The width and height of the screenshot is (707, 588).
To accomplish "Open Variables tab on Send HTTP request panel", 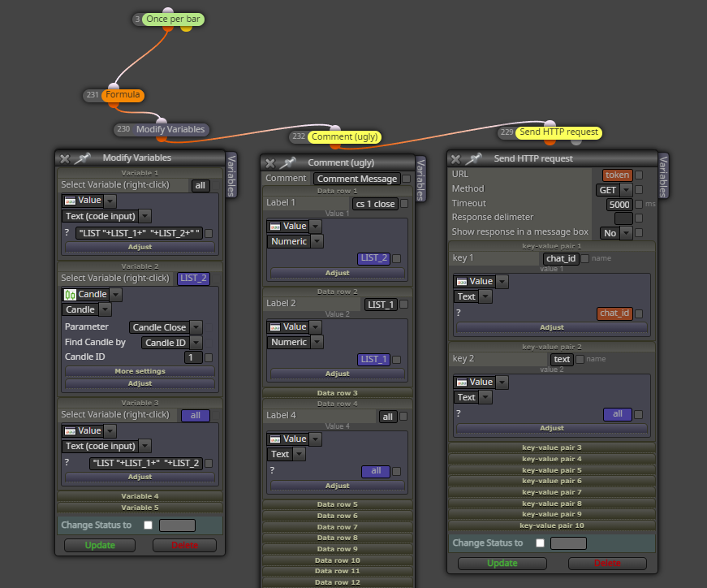I will (663, 176).
